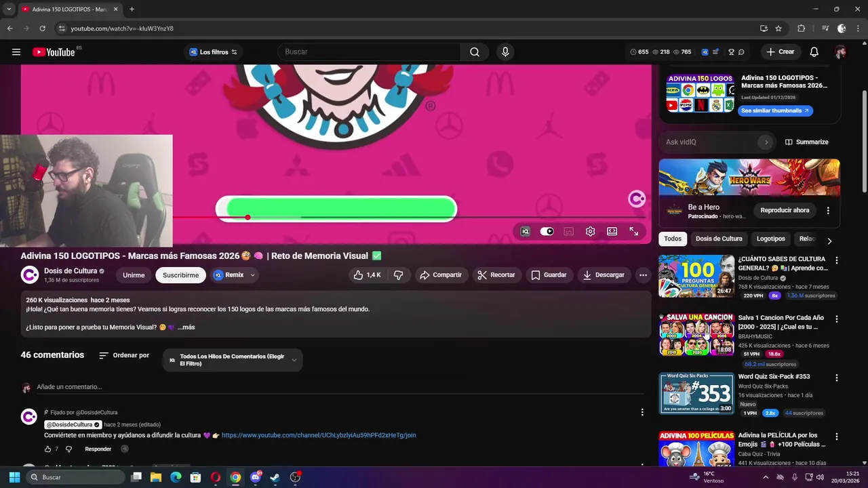Image resolution: width=868 pixels, height=488 pixels.
Task: Expand description with ...más
Action: (186, 327)
